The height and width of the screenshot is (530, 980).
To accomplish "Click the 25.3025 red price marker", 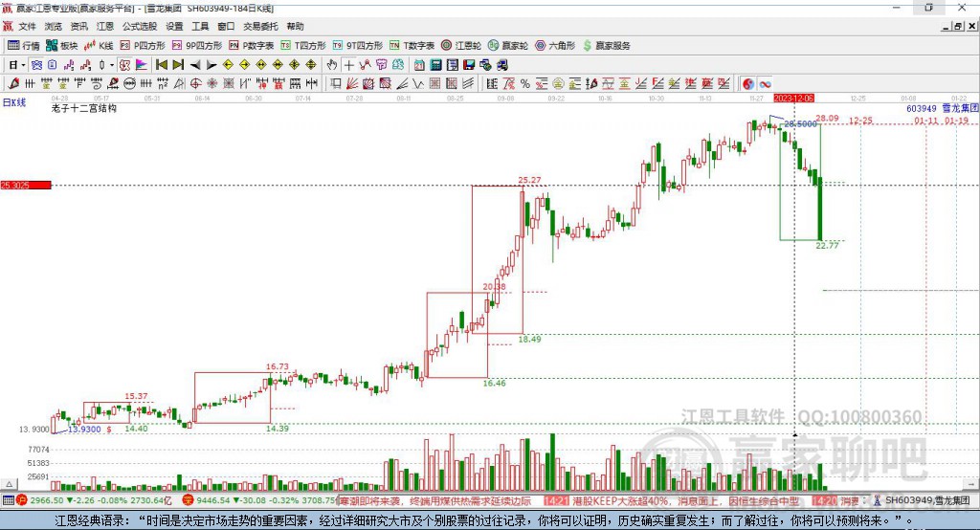I will coord(26,185).
